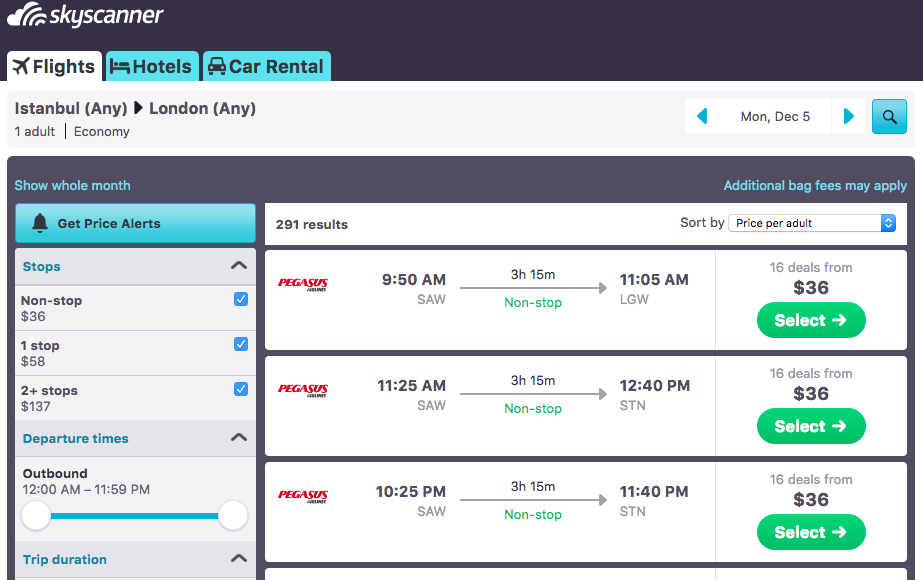Click Pegasus logo on 11:25 AM flight
The image size is (923, 580).
(x=303, y=390)
